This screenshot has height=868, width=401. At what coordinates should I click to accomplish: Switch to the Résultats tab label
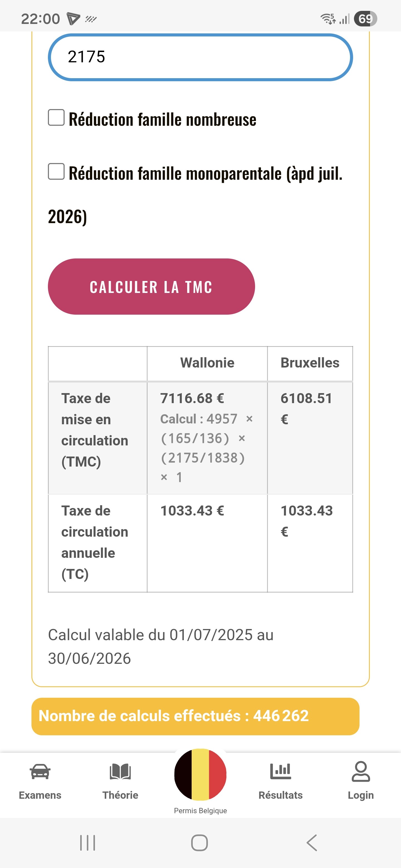[280, 795]
